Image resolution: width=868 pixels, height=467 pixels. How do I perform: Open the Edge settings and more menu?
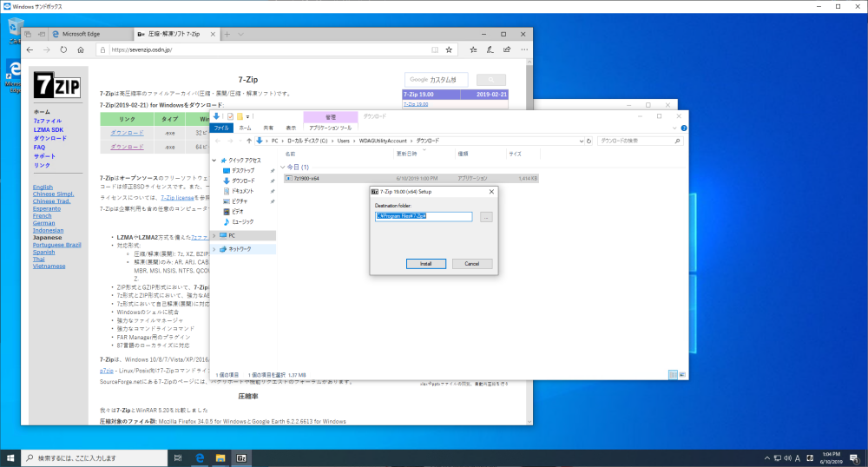point(524,49)
